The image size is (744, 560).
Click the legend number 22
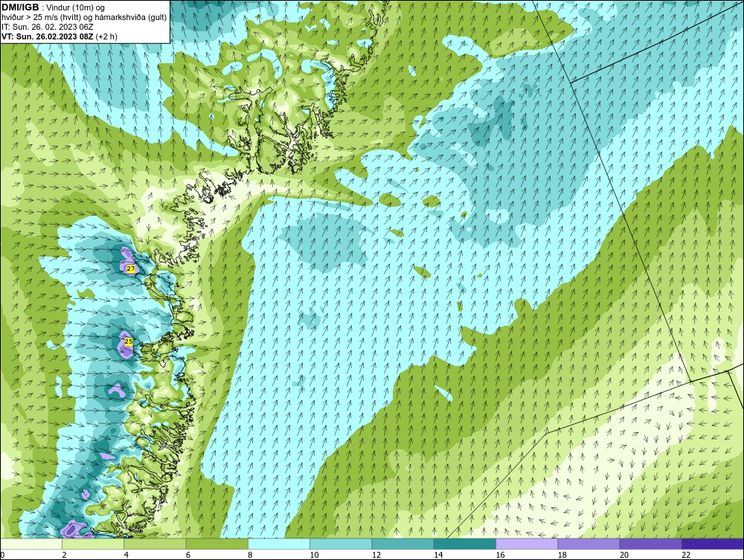coord(686,556)
